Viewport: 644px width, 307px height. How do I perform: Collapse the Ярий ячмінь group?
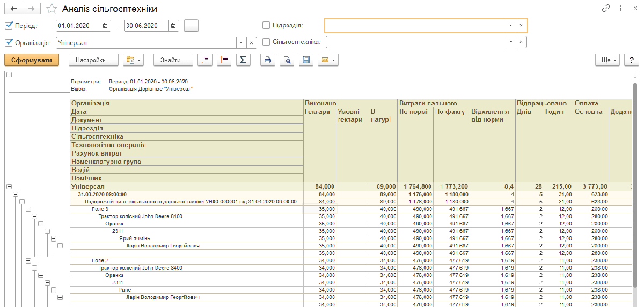tap(53, 238)
